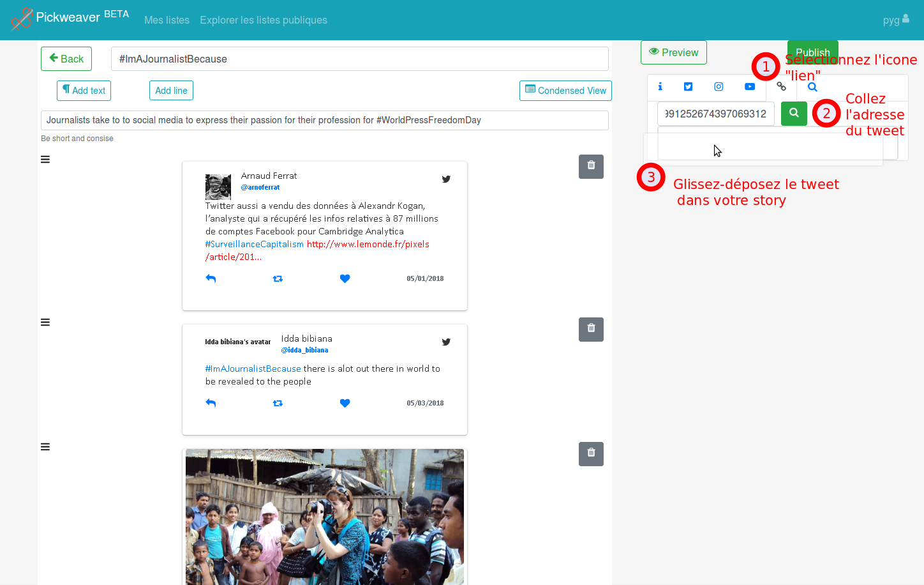Screen dimensions: 924x585
Task: Select the info tab icon
Action: coord(660,86)
